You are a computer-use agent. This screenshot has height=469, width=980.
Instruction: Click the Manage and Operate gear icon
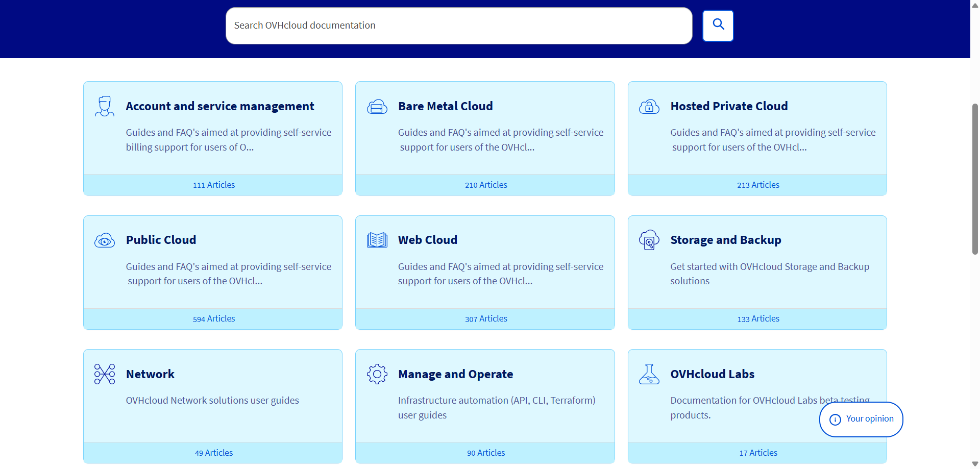(377, 374)
